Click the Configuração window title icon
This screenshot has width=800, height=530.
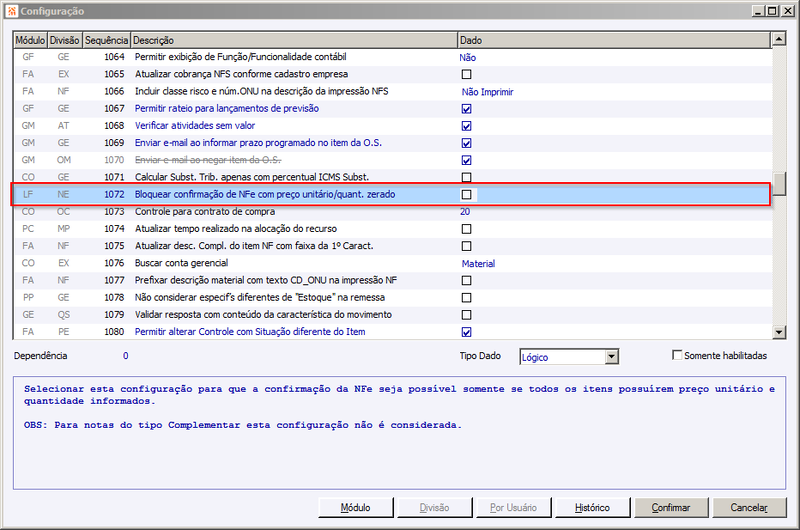tap(12, 11)
